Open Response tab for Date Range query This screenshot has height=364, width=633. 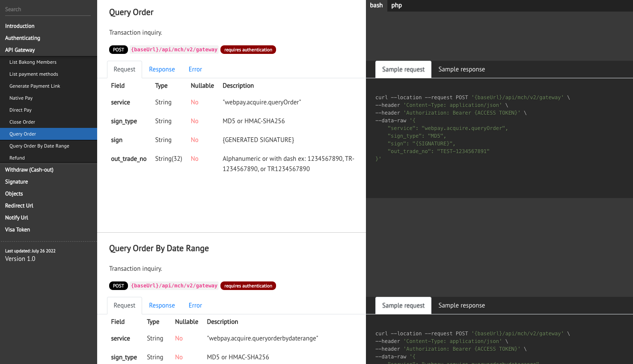click(x=162, y=305)
